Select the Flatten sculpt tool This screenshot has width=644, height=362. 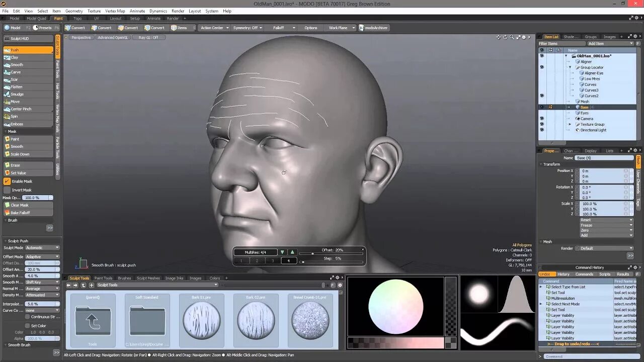tap(28, 87)
